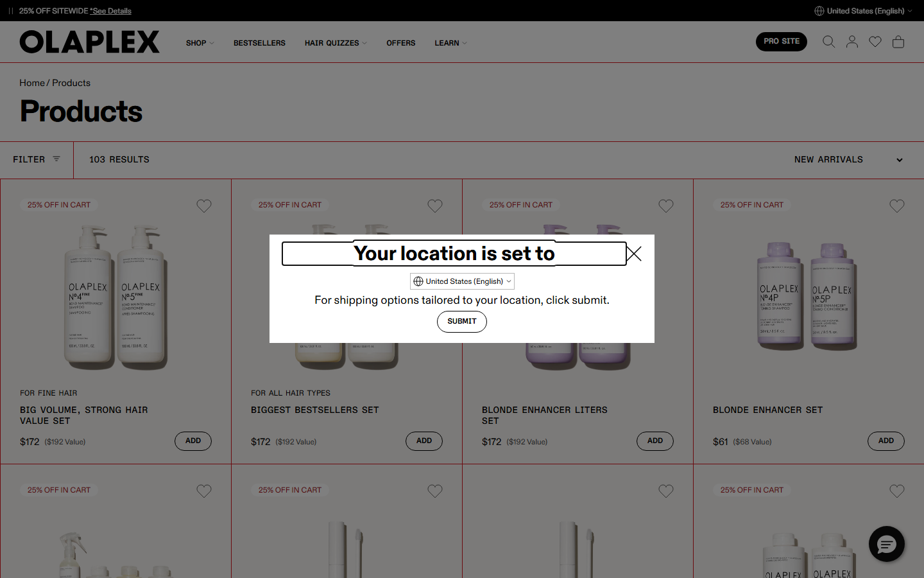
Task: Open the Blonde Enhancer Set title
Action: tap(768, 410)
